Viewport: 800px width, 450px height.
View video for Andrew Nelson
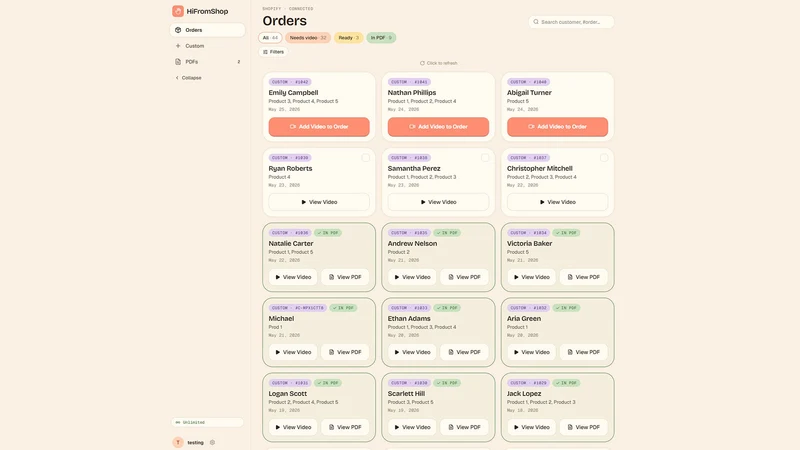pyautogui.click(x=412, y=277)
